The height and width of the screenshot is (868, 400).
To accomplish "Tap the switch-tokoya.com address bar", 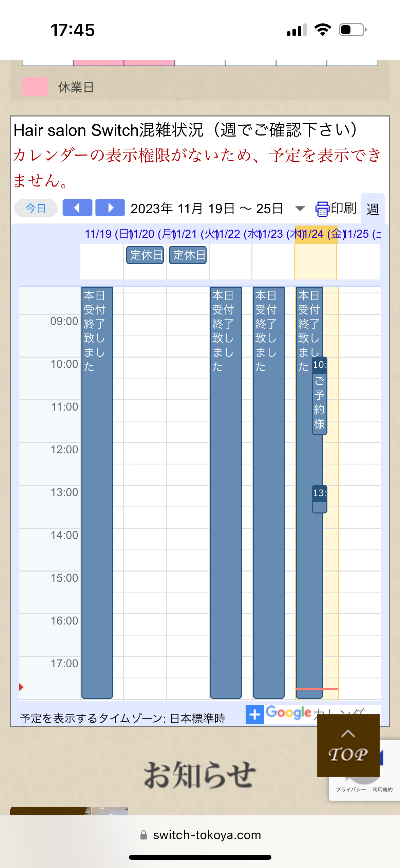I will [207, 835].
